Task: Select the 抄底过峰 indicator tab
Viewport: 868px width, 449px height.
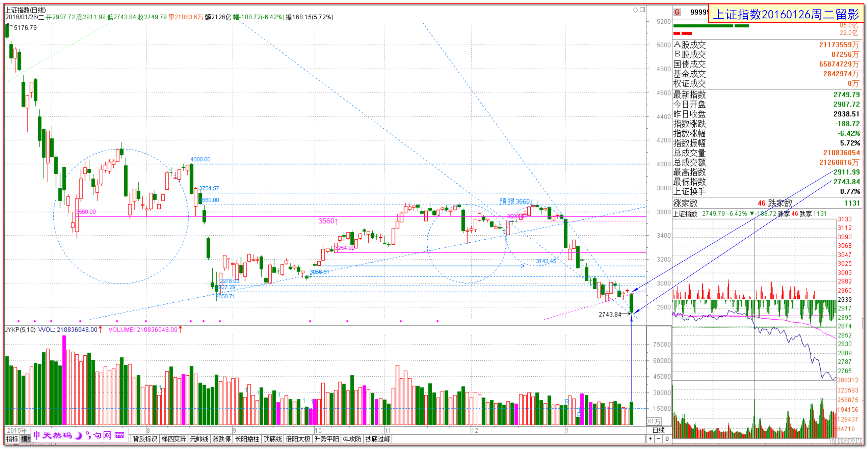Action: point(377,439)
